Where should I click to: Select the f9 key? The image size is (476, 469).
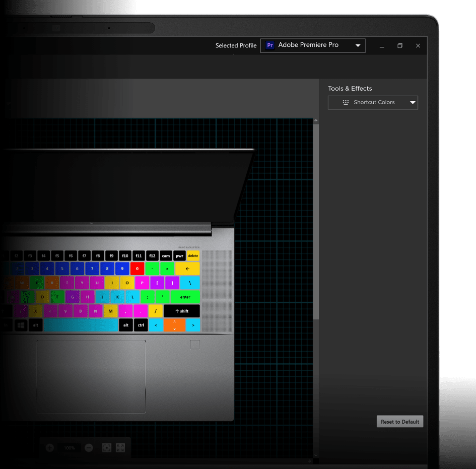click(x=111, y=255)
